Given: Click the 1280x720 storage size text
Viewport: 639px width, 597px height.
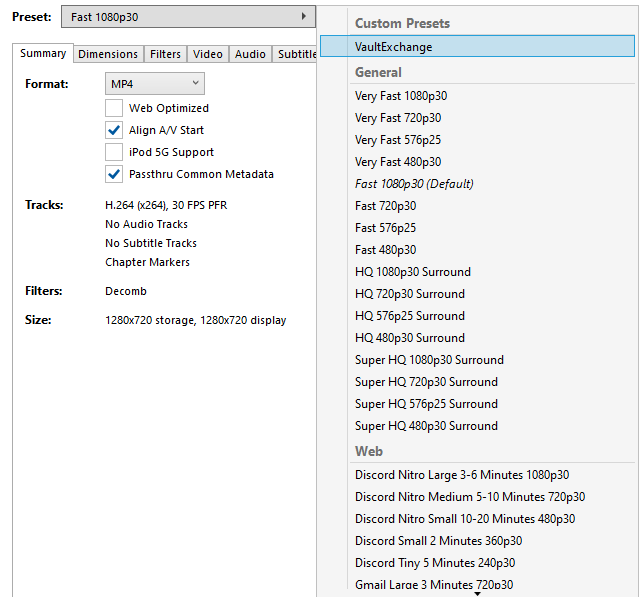Looking at the screenshot, I should [x=196, y=320].
